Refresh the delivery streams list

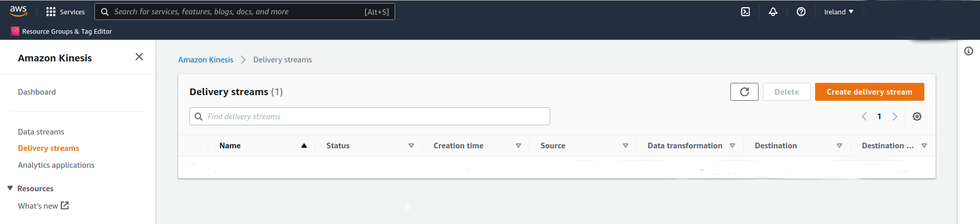tap(744, 92)
